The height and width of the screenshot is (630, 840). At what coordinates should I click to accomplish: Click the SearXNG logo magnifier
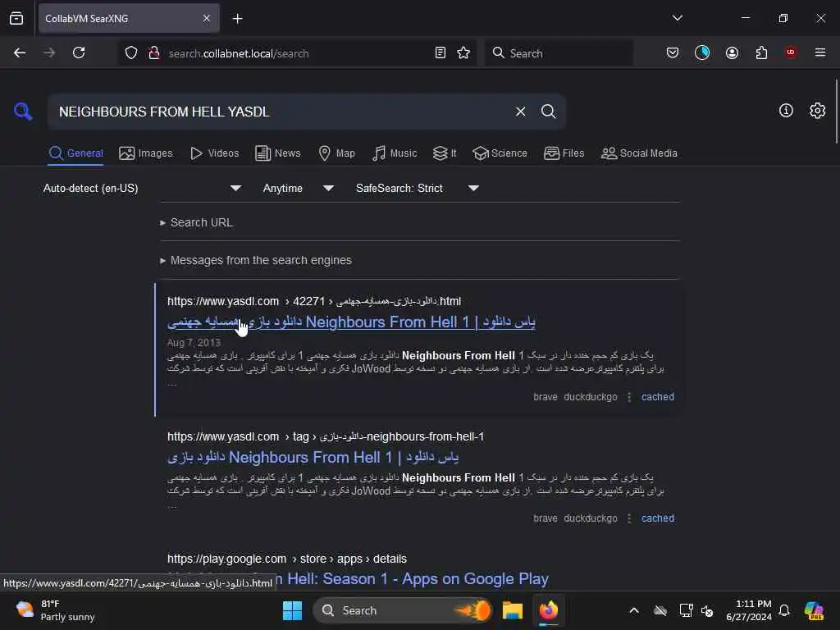pos(23,112)
